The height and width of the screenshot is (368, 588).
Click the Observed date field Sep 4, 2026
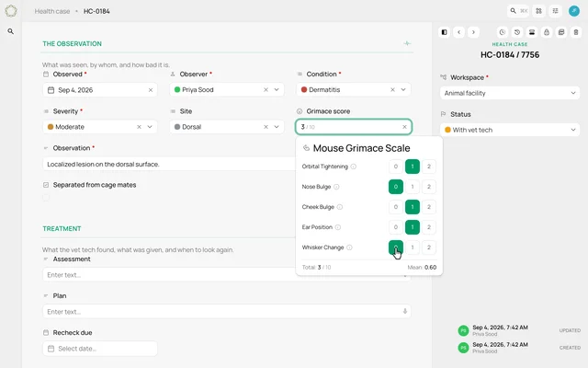(x=100, y=90)
